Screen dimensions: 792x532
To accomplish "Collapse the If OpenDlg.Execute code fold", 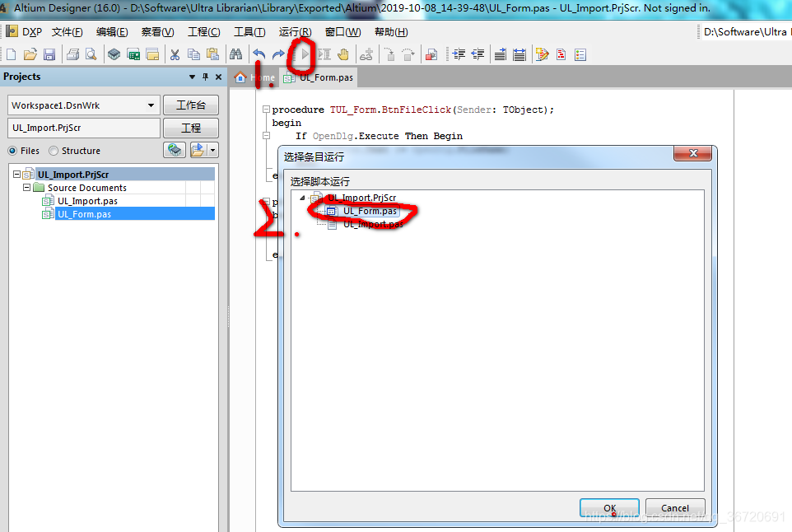I will tap(266, 135).
